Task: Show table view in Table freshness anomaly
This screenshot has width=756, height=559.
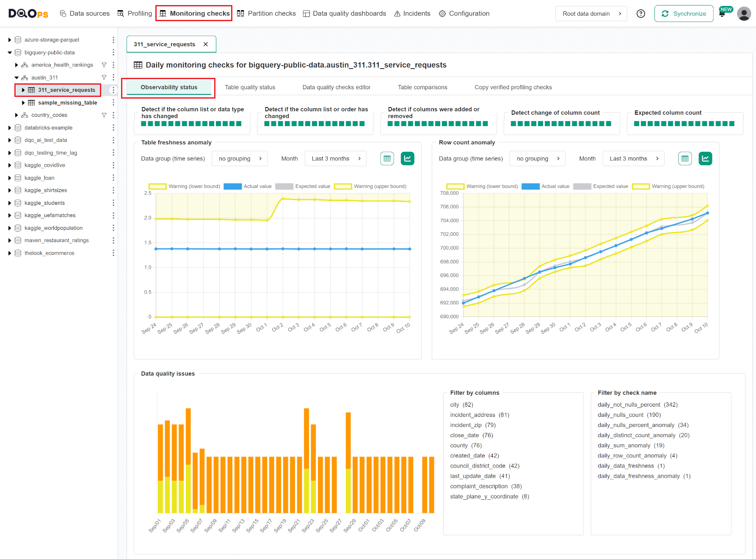Action: click(387, 159)
